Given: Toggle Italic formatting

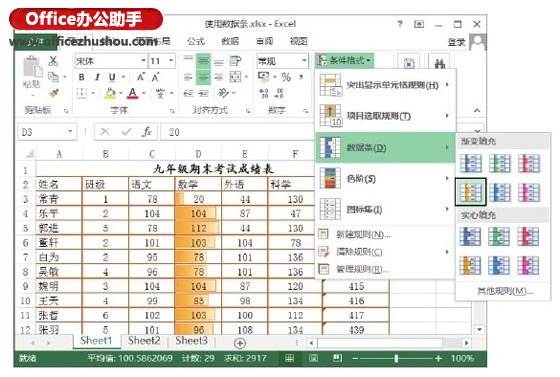Looking at the screenshot, I should point(97,77).
